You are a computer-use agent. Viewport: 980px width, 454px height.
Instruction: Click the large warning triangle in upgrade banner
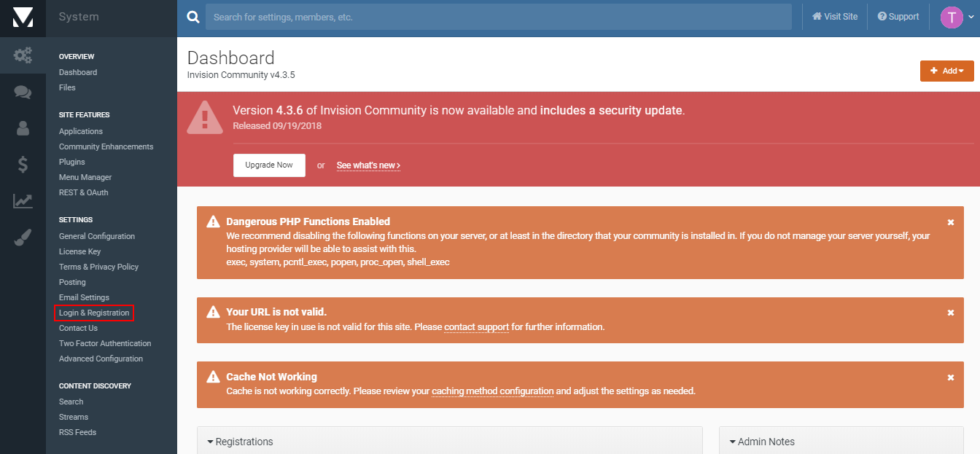(205, 117)
